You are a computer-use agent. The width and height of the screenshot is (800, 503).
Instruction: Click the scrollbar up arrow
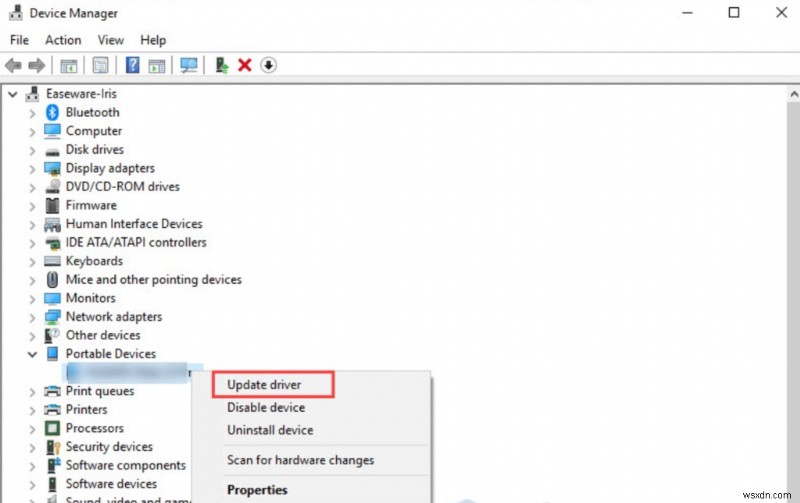point(793,94)
